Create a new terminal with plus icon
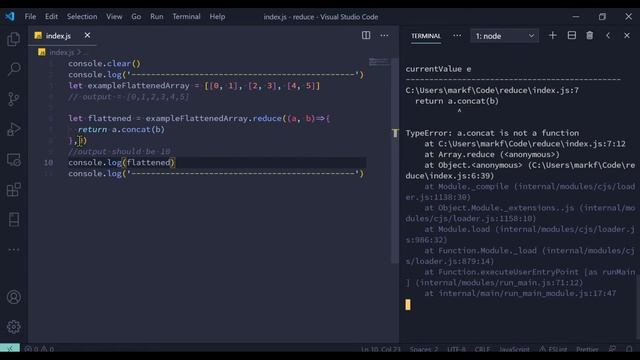 [x=553, y=36]
